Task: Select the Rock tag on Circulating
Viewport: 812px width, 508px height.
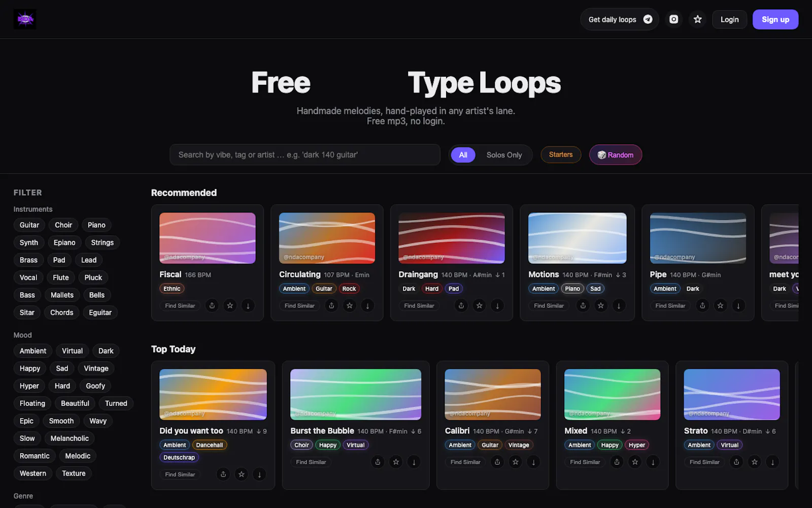Action: [349, 289]
